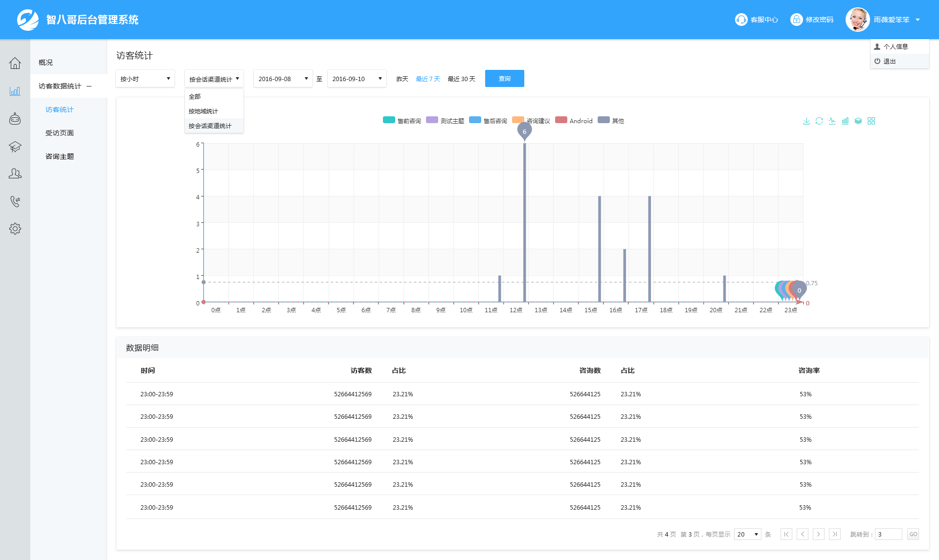The image size is (939, 560).
Task: Toggle Android legend series
Action: pyautogui.click(x=574, y=121)
